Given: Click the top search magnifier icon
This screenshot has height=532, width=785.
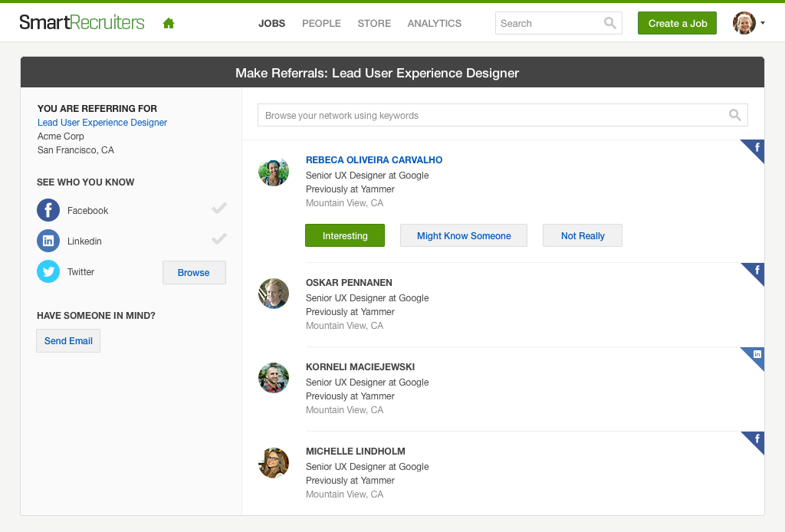Looking at the screenshot, I should point(609,23).
